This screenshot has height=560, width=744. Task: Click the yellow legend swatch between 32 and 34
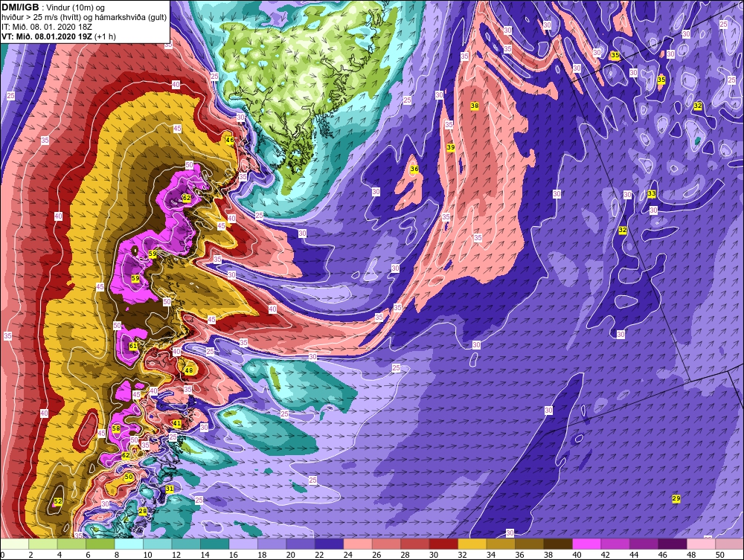[472, 544]
